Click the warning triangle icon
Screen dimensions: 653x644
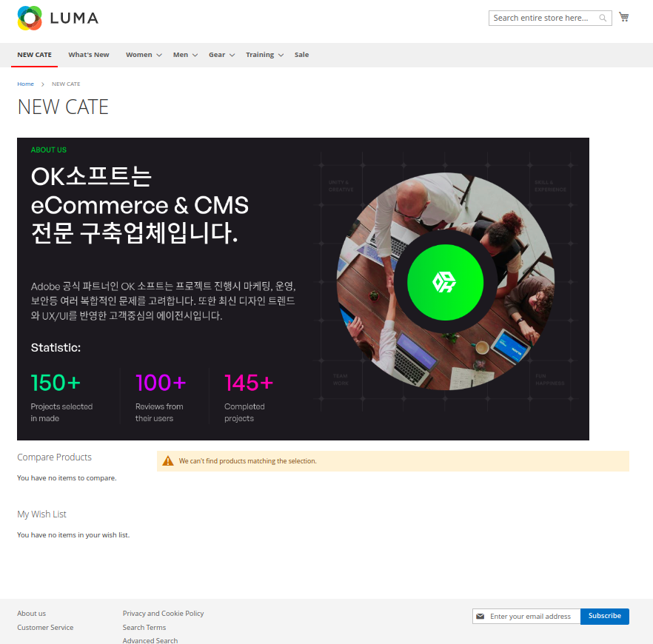168,461
